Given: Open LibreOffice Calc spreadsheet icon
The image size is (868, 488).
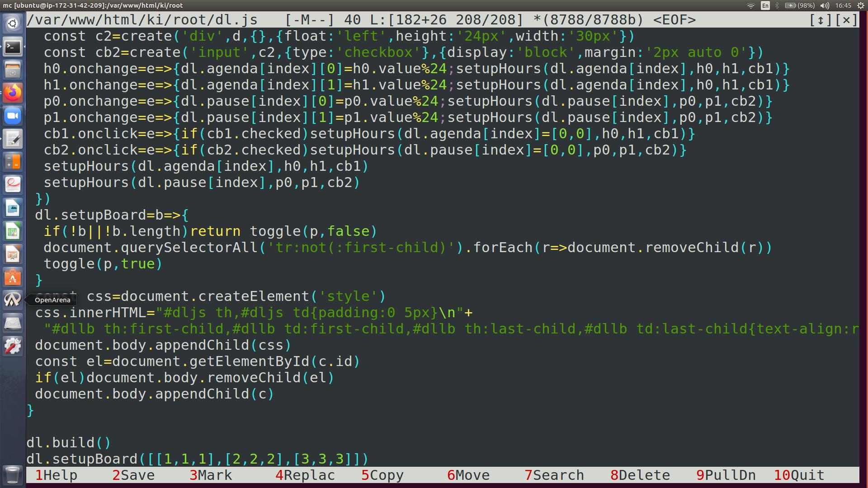Looking at the screenshot, I should (x=13, y=231).
